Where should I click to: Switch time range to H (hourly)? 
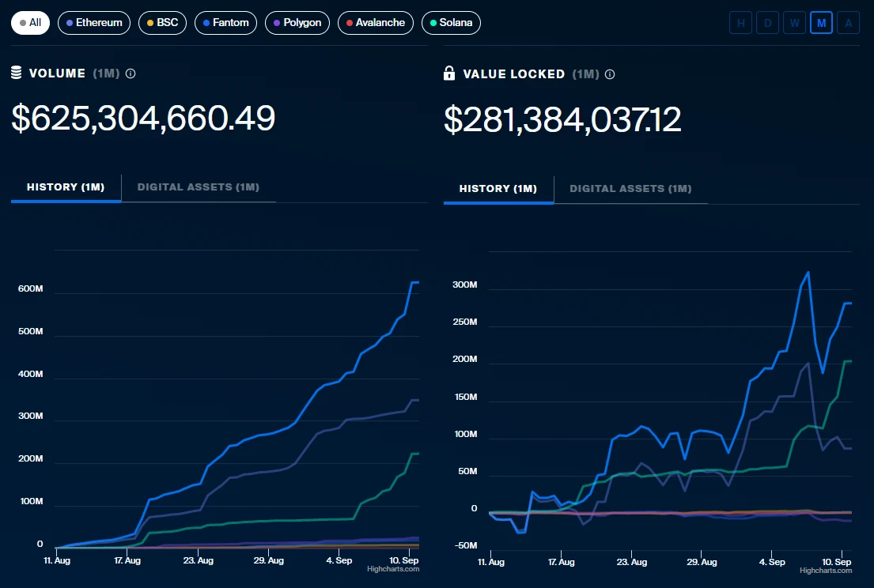coord(741,23)
